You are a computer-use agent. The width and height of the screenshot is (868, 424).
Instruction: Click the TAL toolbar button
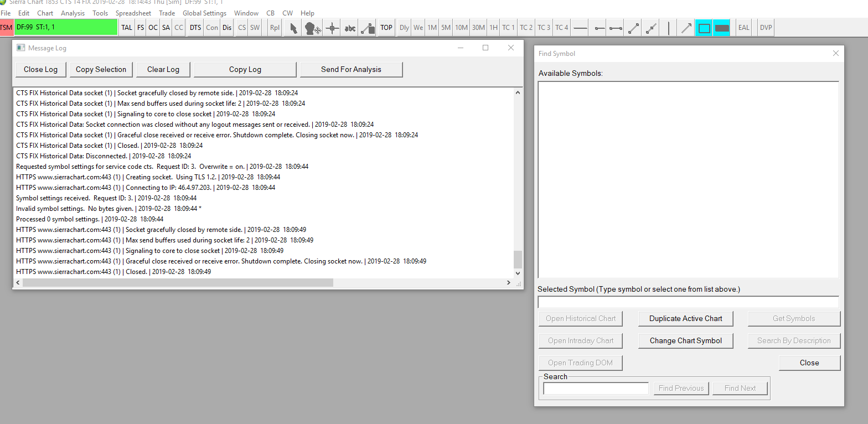tap(127, 28)
